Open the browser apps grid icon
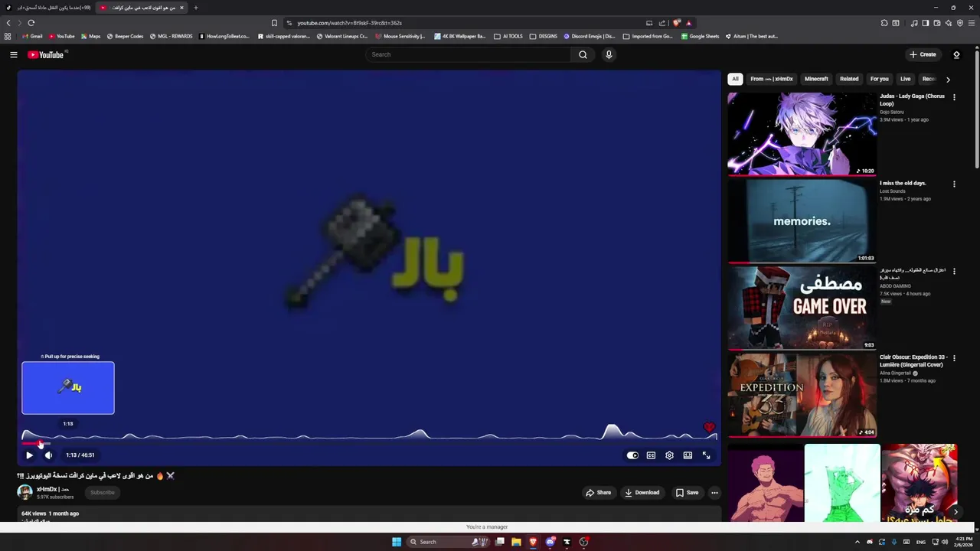The height and width of the screenshot is (551, 980). 8,36
